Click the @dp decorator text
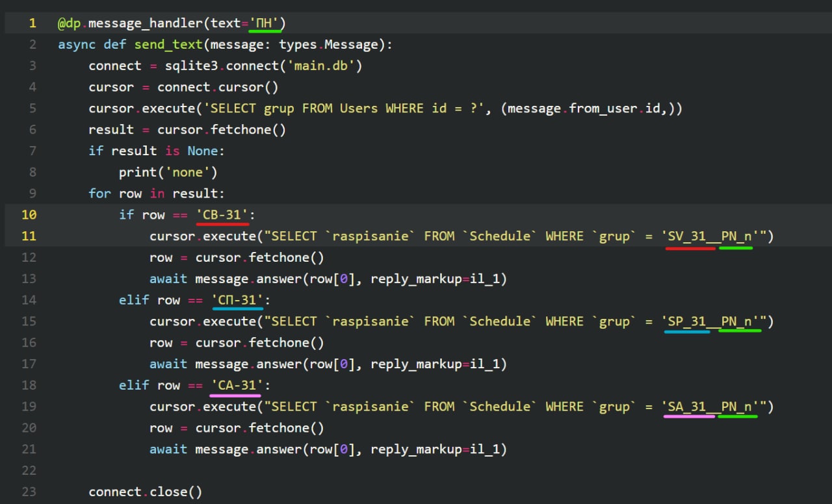832x504 pixels. (x=70, y=23)
